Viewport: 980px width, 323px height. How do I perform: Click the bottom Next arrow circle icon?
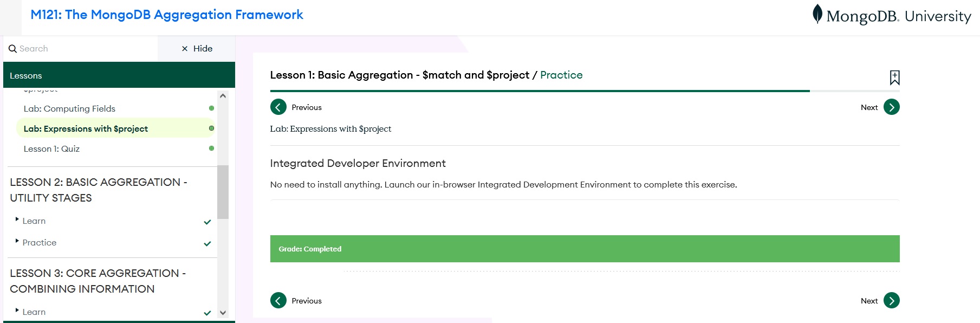[x=891, y=300]
